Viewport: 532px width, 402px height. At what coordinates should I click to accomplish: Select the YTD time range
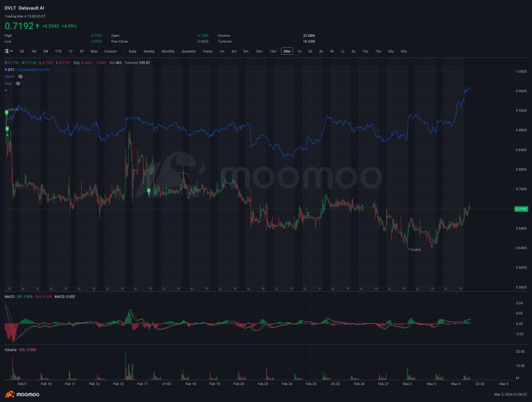coord(58,51)
